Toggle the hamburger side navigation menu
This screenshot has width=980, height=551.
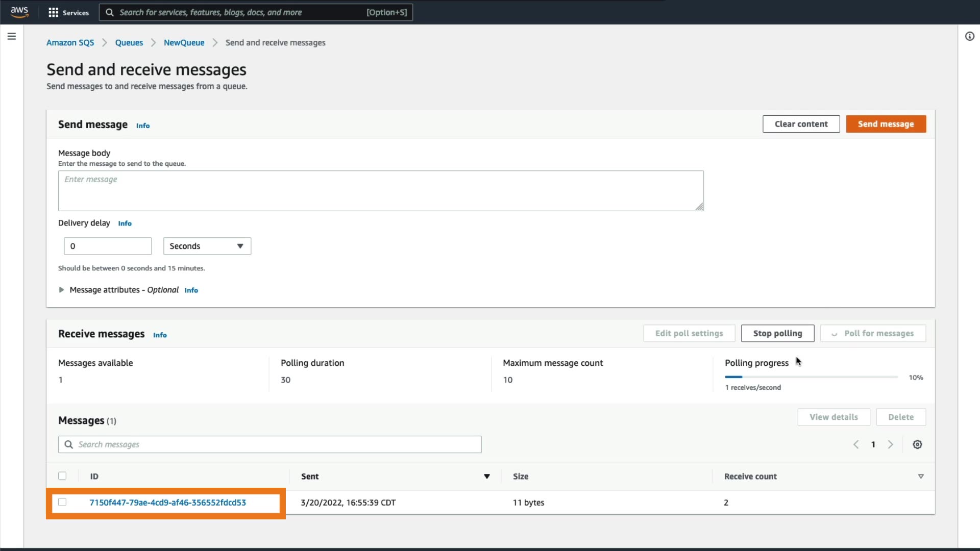coord(12,36)
